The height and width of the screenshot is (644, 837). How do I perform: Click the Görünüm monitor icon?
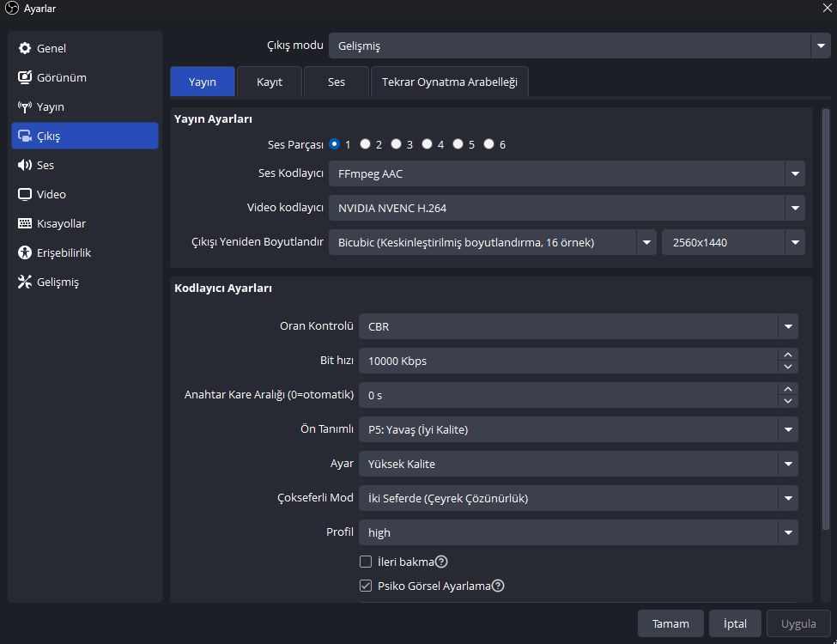tap(25, 77)
